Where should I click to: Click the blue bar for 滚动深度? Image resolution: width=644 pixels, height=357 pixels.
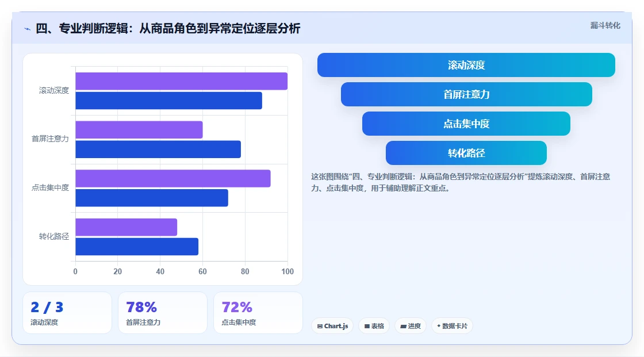[x=169, y=101]
